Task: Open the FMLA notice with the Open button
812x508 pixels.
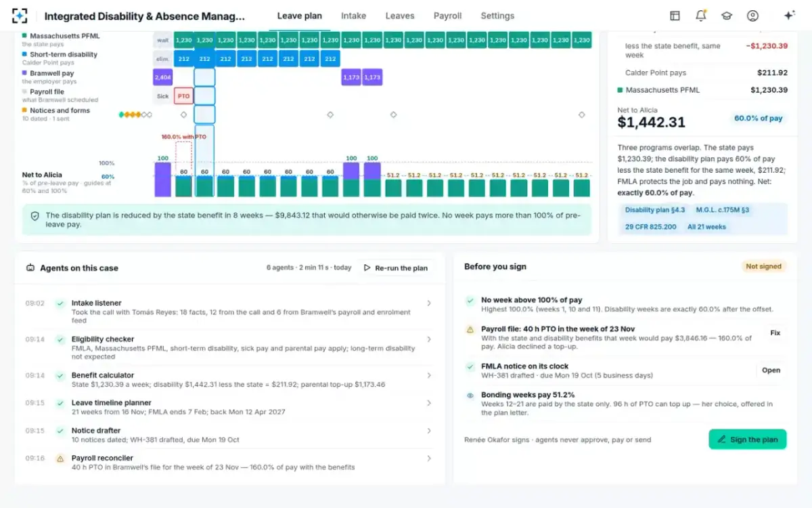Action: (x=771, y=371)
